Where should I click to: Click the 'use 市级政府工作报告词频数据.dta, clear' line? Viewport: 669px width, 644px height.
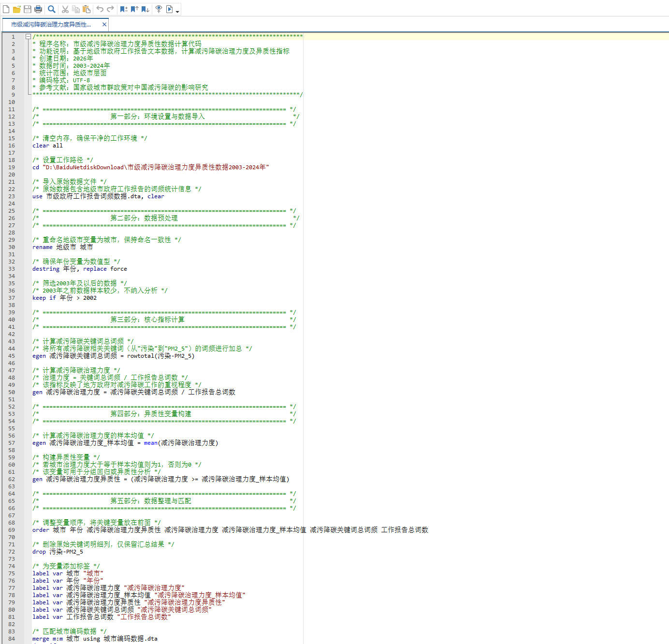(98, 196)
